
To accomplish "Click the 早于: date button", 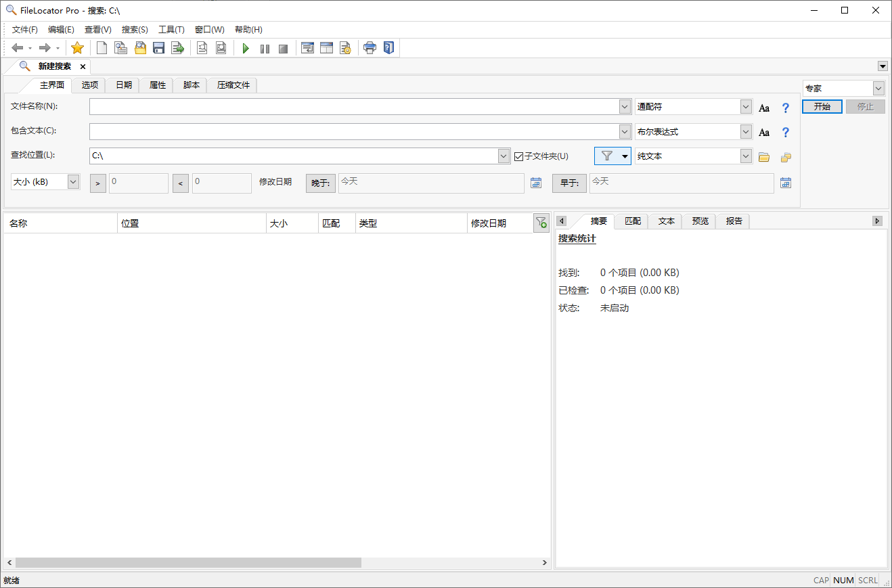I will pyautogui.click(x=568, y=183).
